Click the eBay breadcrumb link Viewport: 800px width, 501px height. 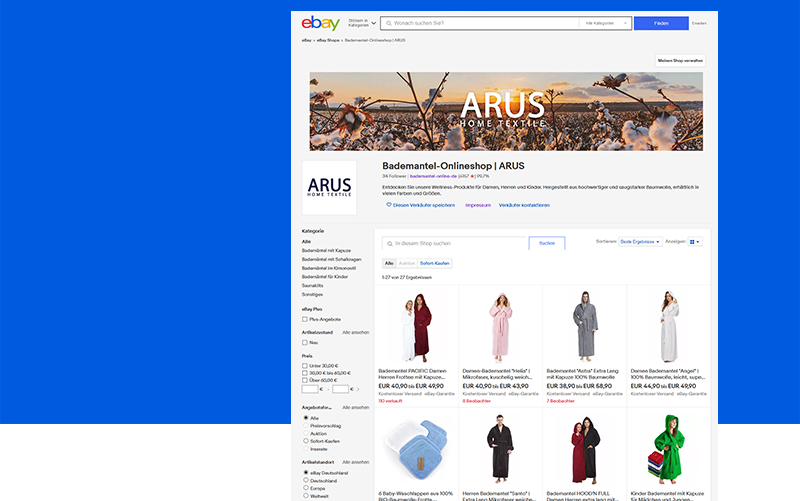pos(306,40)
